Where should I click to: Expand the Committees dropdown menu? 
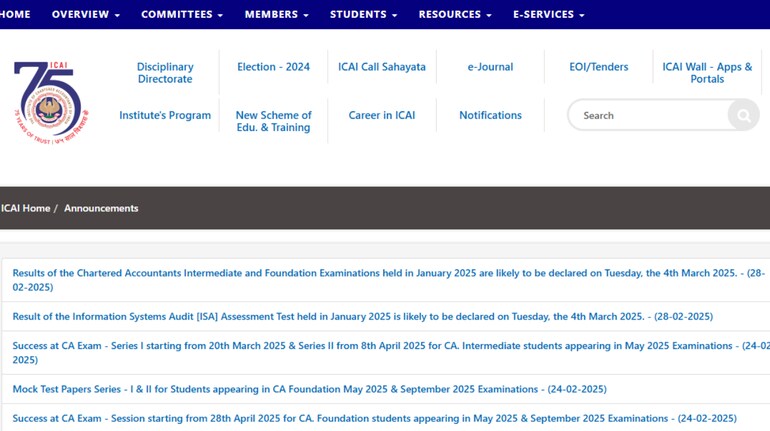182,14
